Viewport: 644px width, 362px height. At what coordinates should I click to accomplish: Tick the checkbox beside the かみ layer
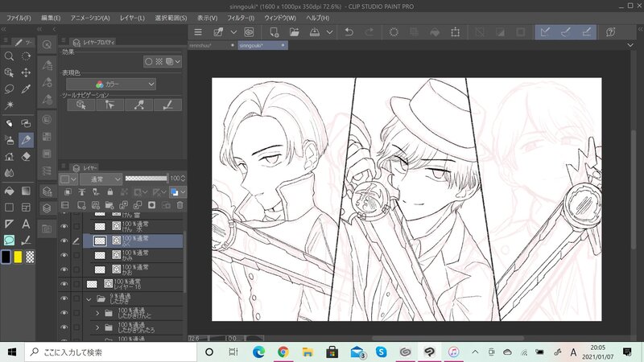pos(76,255)
